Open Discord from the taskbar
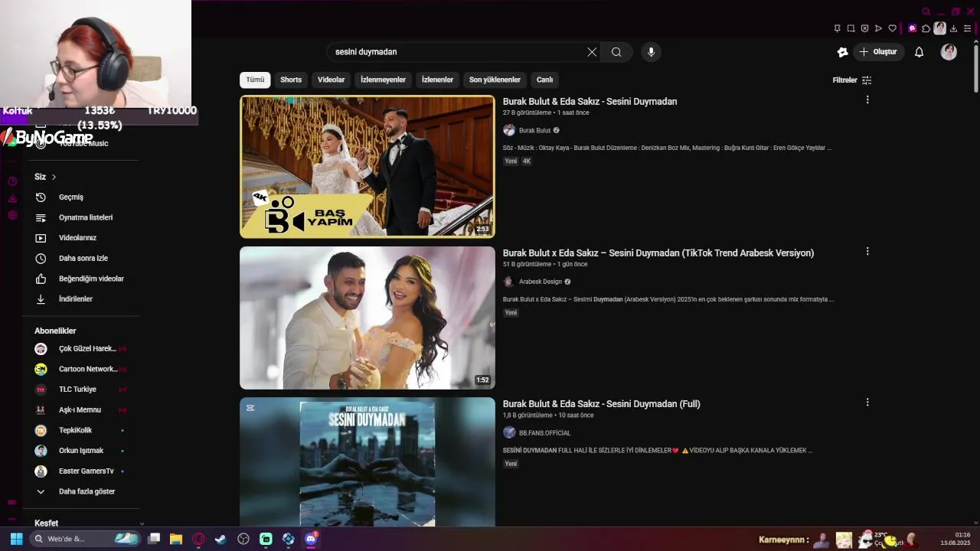The image size is (980, 551). [311, 539]
